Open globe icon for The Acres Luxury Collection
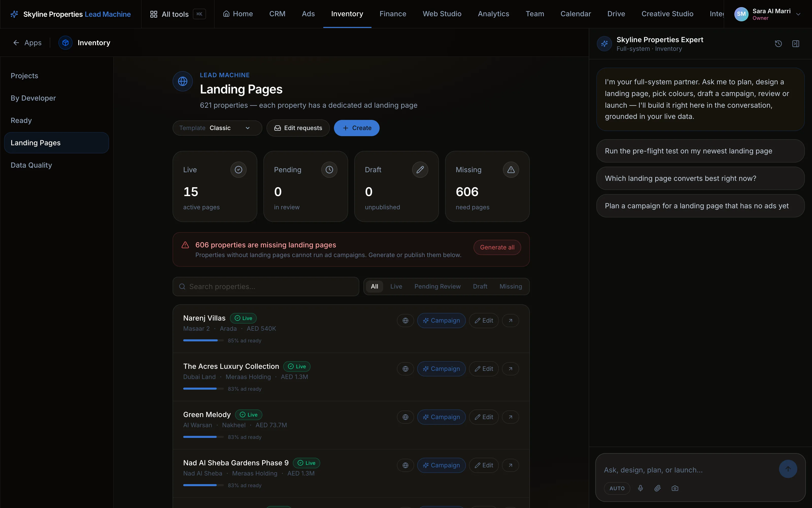The image size is (812, 508). (x=405, y=369)
